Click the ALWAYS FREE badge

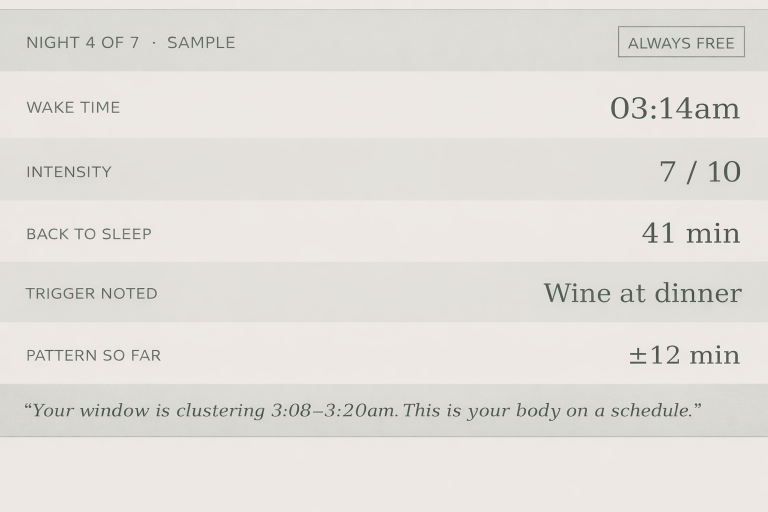tap(681, 42)
